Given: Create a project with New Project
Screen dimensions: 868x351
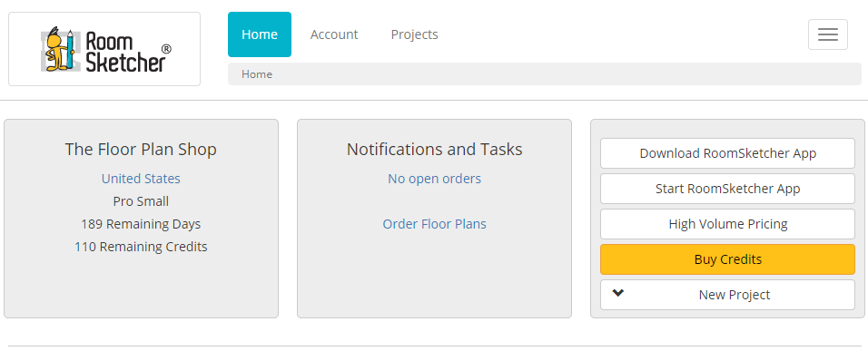Looking at the screenshot, I should tap(728, 295).
